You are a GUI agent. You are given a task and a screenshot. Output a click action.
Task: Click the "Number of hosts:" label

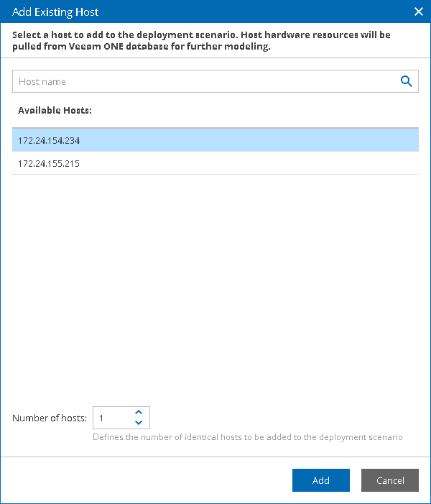pyautogui.click(x=50, y=418)
